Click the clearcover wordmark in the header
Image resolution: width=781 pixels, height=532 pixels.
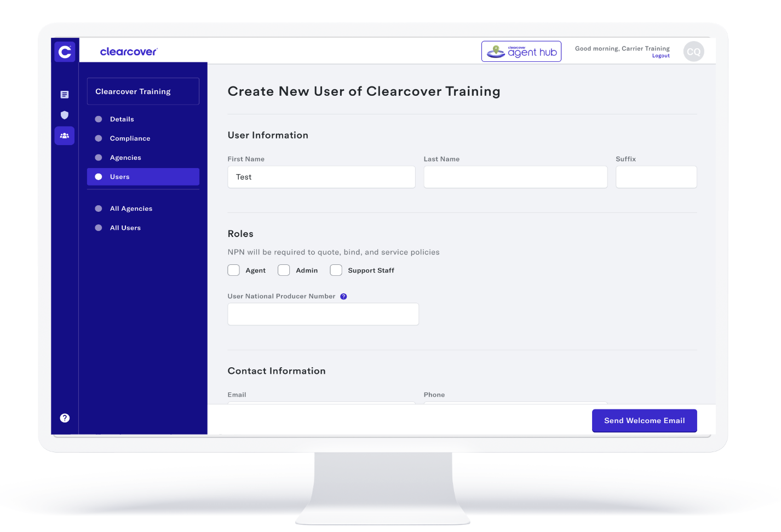pos(128,51)
